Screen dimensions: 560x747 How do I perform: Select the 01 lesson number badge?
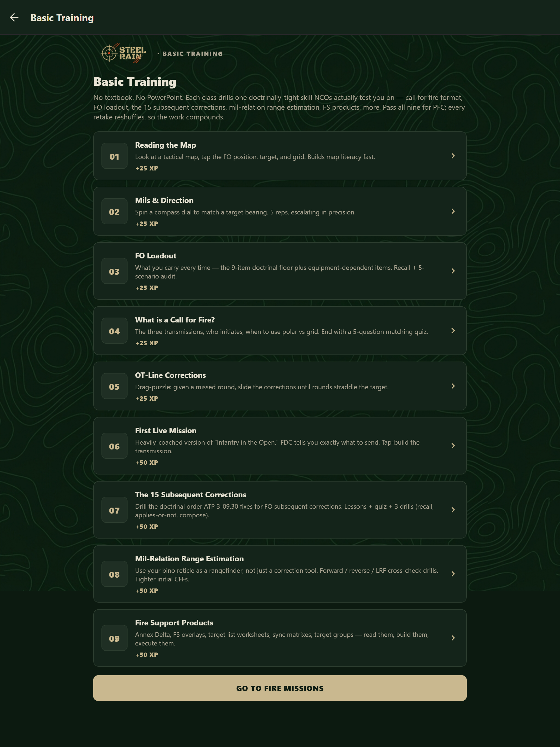(x=114, y=156)
